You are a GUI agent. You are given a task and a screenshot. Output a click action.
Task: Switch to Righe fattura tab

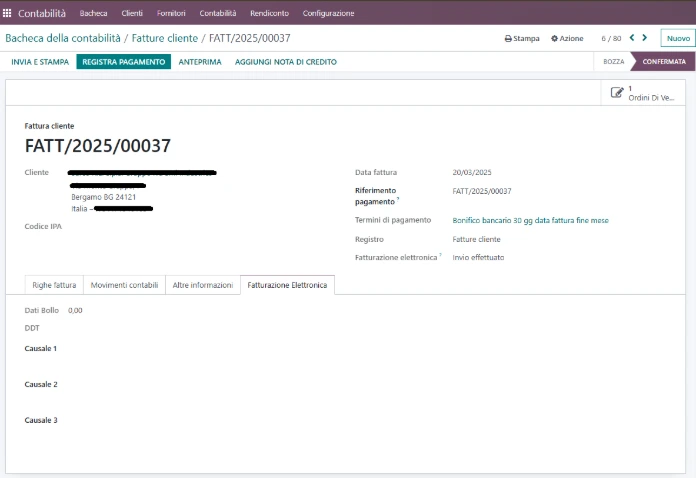pyautogui.click(x=54, y=285)
